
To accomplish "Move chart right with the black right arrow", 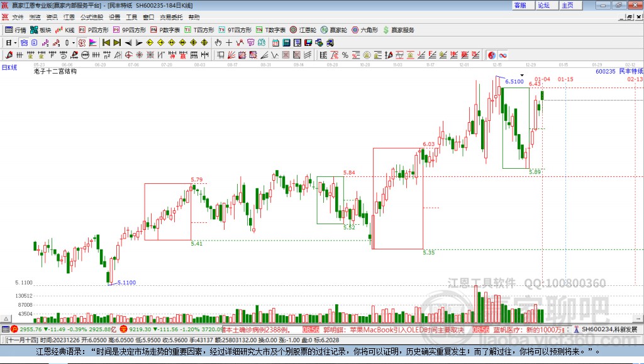I will [x=139, y=42].
